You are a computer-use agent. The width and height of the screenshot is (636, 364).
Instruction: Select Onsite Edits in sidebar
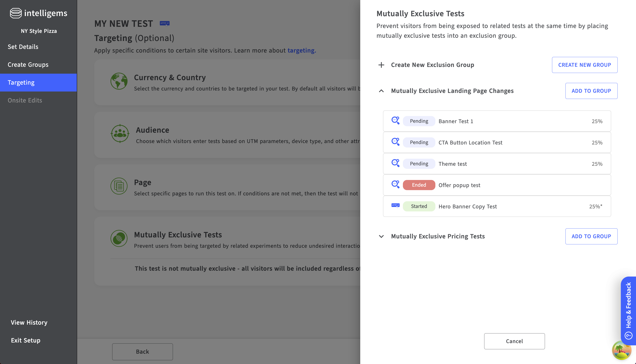tap(25, 100)
